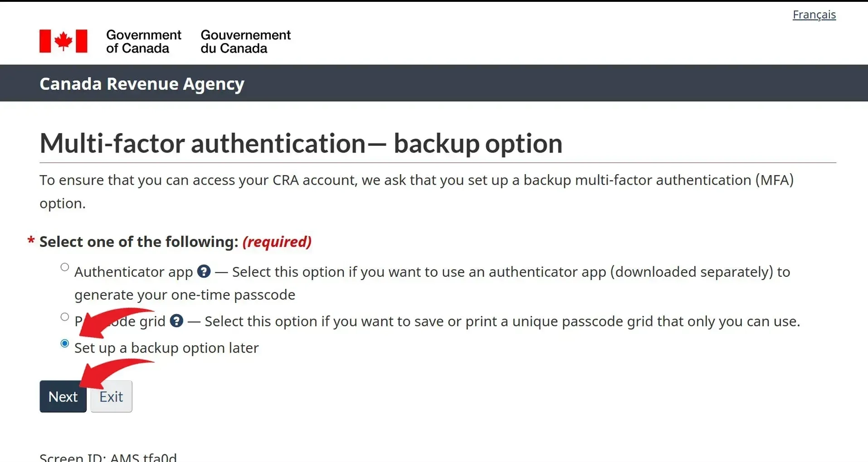
Task: Click the red required asterisk
Action: coord(31,241)
